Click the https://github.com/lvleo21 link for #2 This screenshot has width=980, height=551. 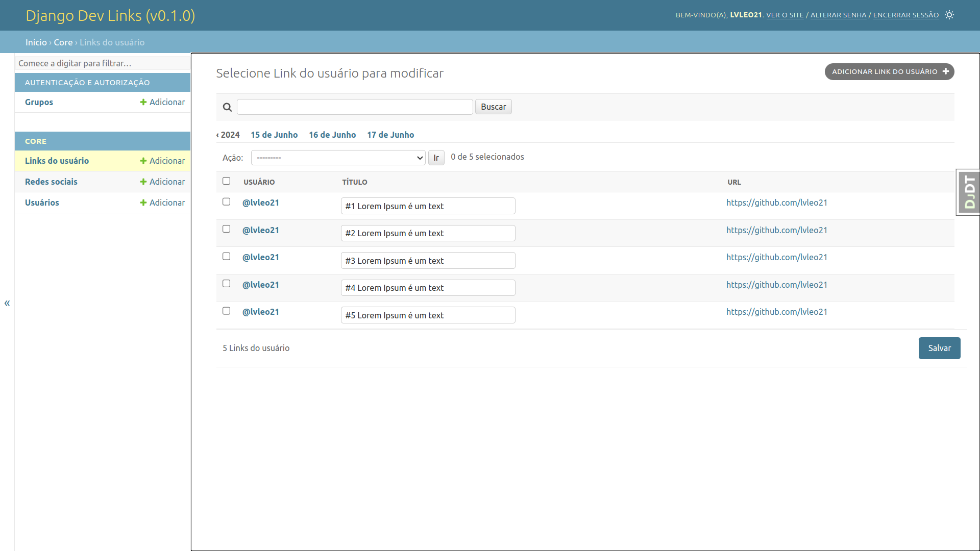(777, 230)
